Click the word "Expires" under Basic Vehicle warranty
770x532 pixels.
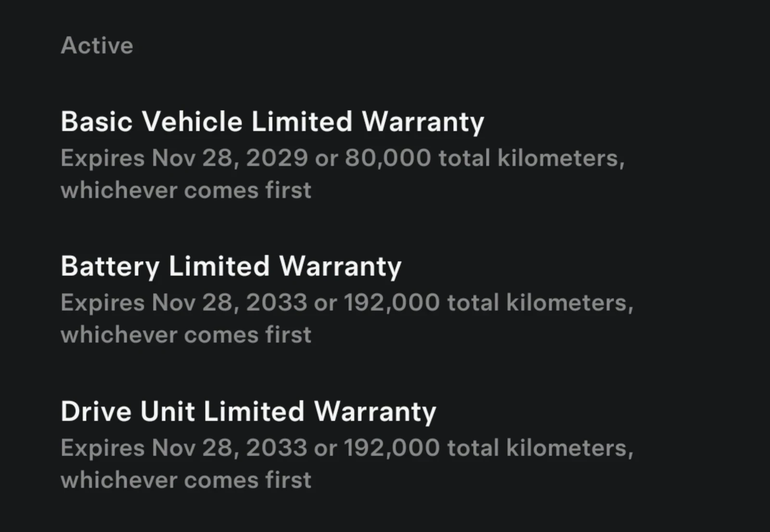click(x=103, y=158)
